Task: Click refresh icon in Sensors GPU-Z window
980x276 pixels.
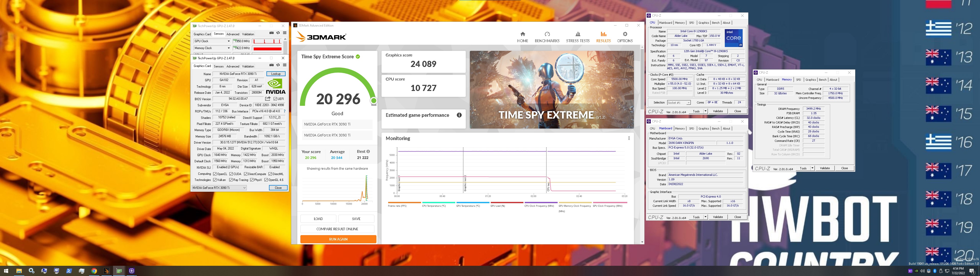Action: point(278,33)
